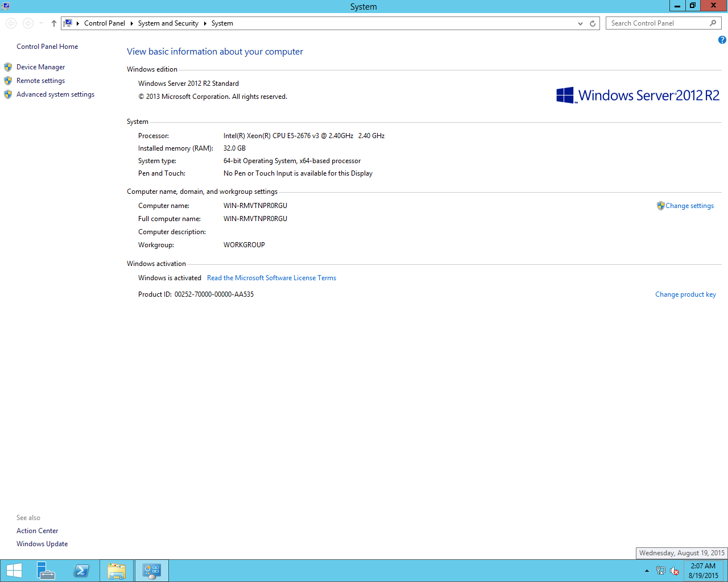
Task: Open Windows Update link
Action: point(42,544)
